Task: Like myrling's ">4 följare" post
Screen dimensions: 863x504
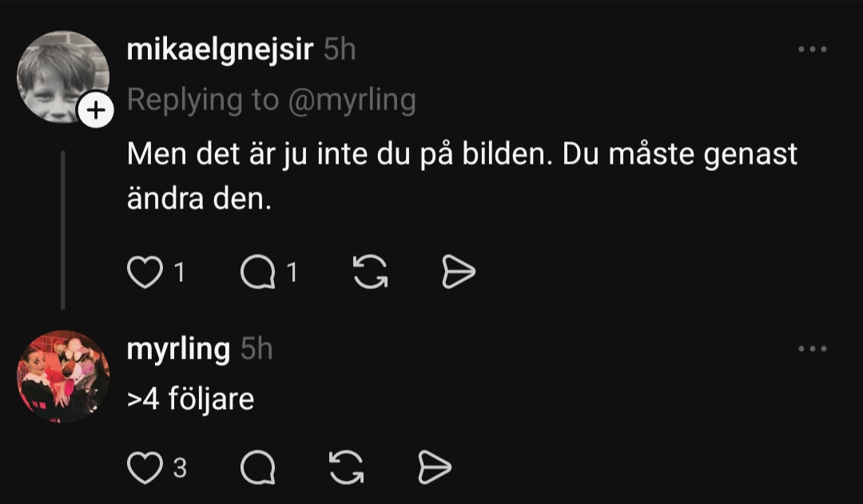Action: pos(145,468)
